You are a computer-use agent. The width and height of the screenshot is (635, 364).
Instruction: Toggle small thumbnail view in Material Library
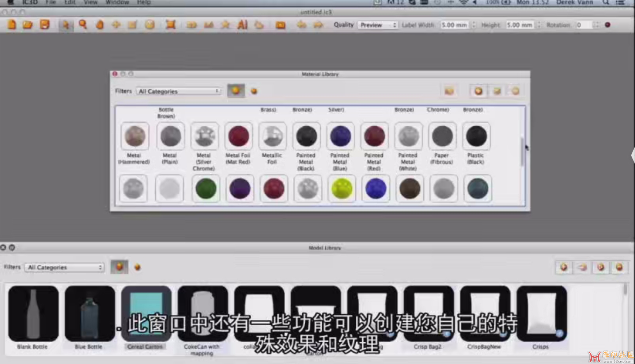[x=254, y=91]
